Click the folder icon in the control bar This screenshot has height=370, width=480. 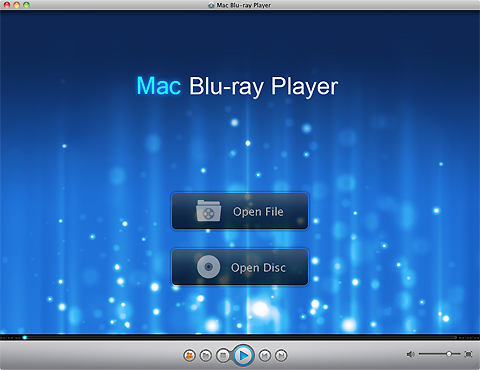[x=206, y=356]
